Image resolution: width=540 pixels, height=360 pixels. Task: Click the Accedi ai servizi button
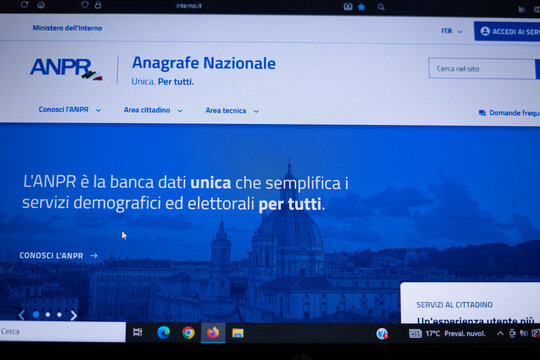click(507, 31)
